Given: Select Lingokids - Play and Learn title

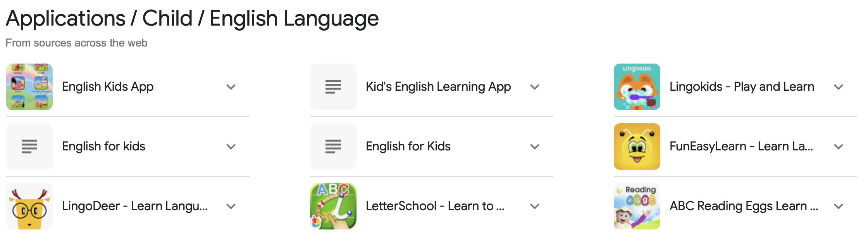Looking at the screenshot, I should pos(742,86).
